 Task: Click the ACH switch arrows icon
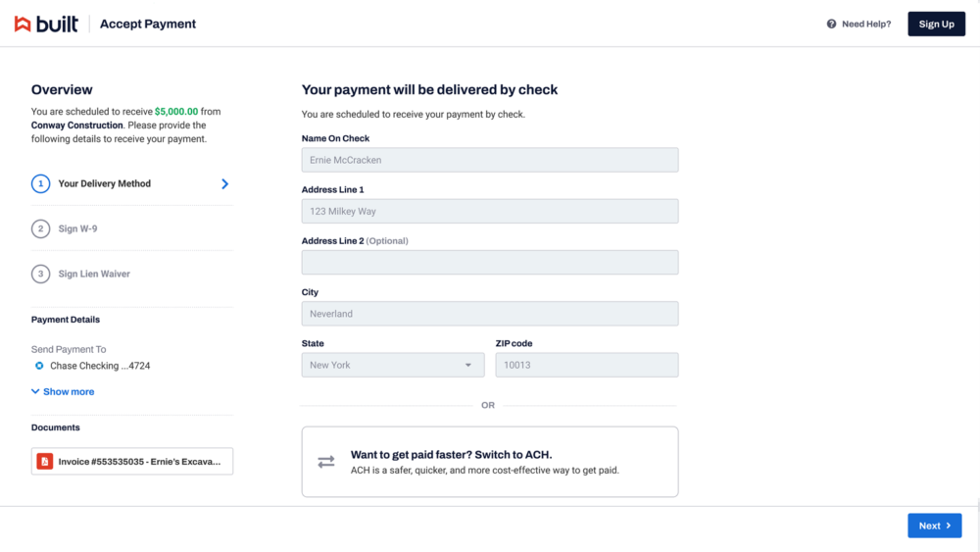pyautogui.click(x=326, y=462)
